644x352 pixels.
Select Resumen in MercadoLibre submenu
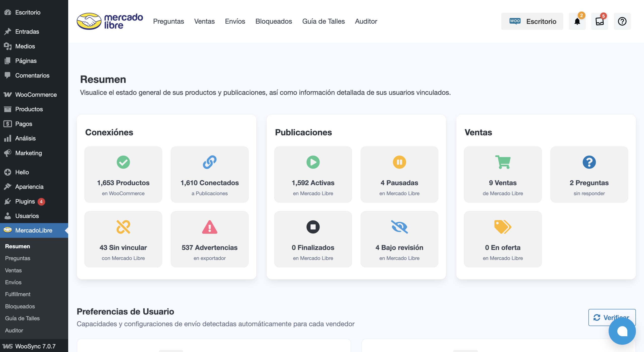17,246
